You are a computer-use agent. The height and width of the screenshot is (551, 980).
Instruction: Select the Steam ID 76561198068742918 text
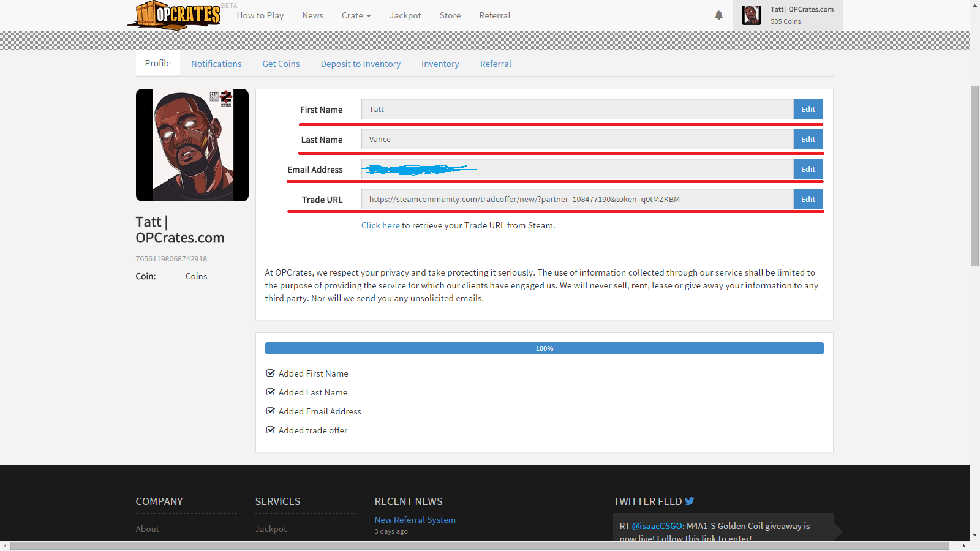[171, 259]
